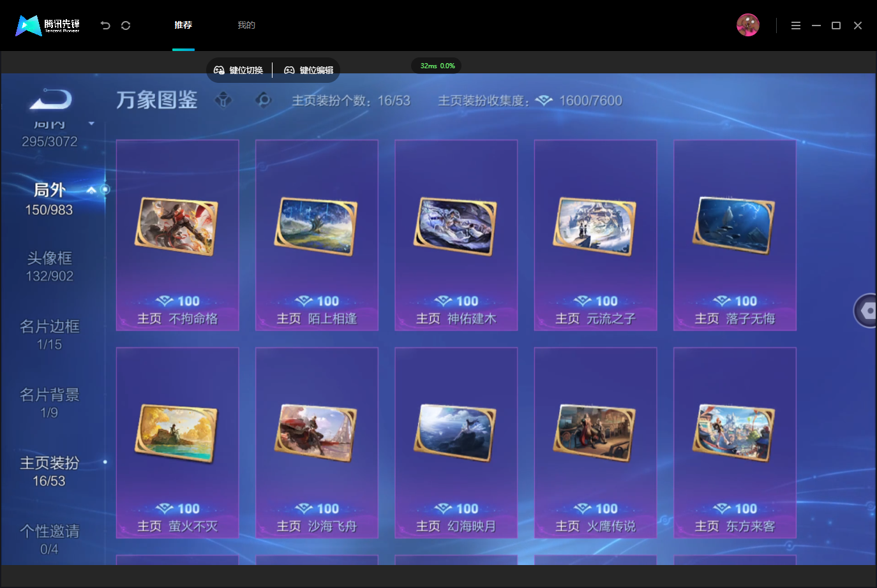Open the 幻海映月 homepage card
The height and width of the screenshot is (588, 877).
click(x=456, y=443)
